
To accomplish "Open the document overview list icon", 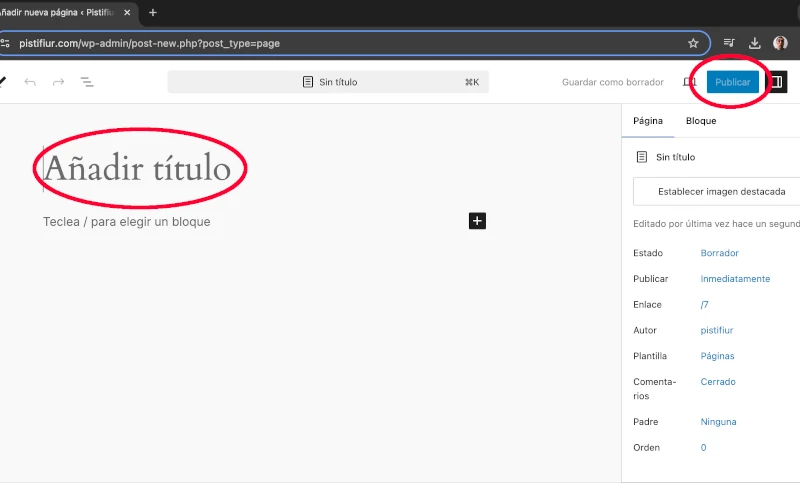I will pos(87,82).
